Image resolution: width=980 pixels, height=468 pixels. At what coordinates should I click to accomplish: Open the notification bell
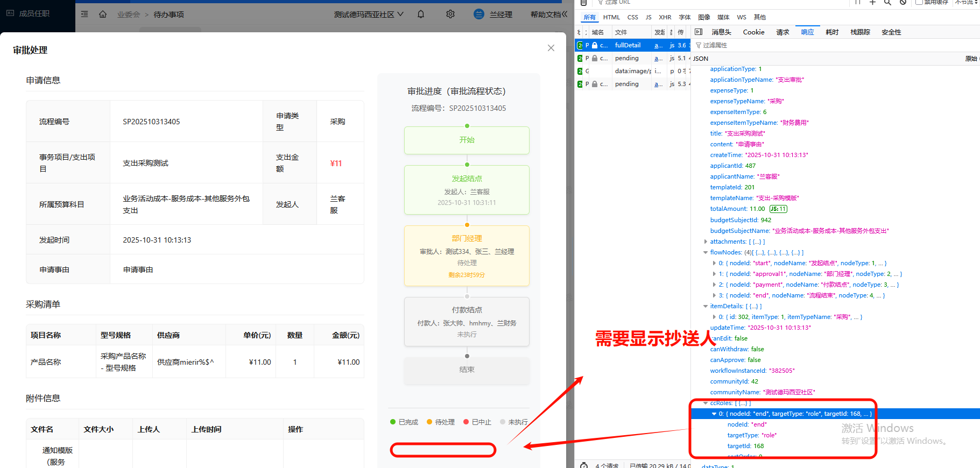click(421, 15)
